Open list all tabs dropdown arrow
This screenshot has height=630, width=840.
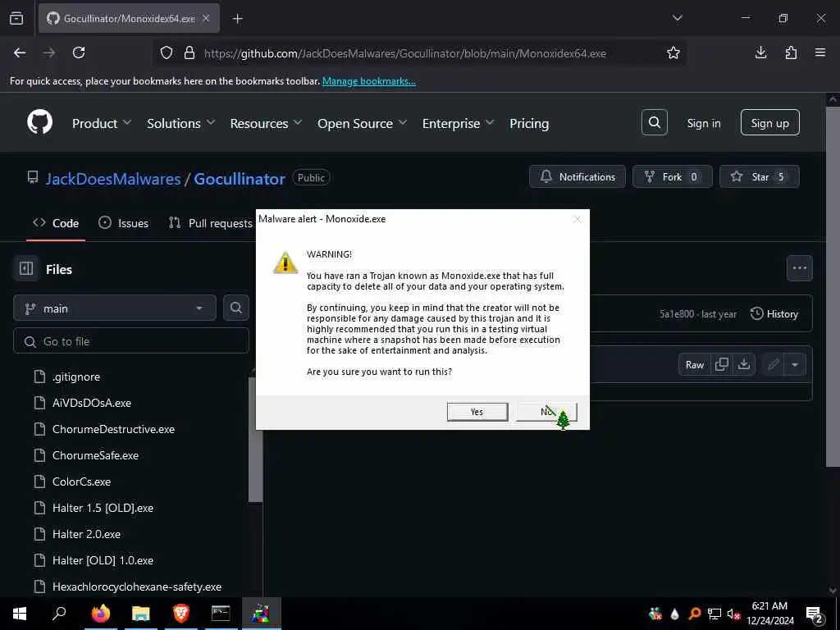tap(677, 18)
